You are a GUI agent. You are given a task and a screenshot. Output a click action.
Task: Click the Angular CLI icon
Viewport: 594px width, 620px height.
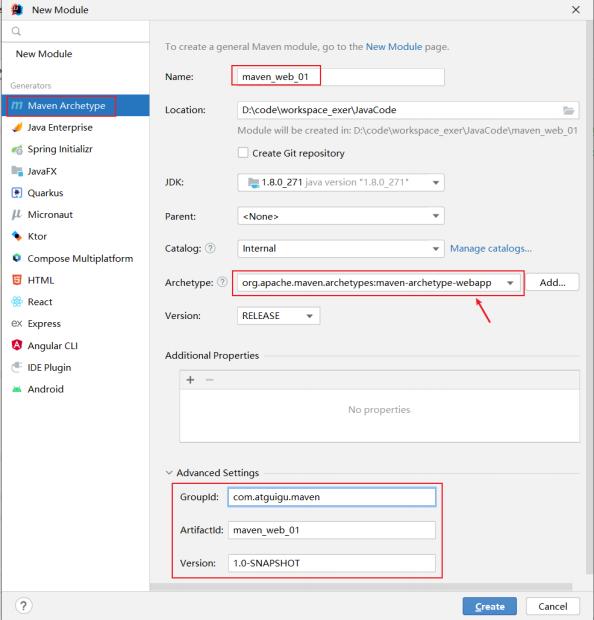17,345
